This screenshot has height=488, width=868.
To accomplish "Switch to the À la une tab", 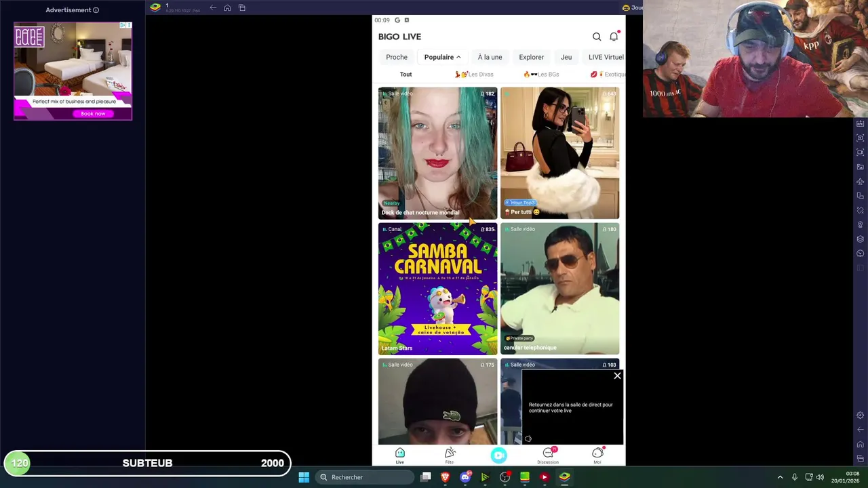I will (x=490, y=57).
